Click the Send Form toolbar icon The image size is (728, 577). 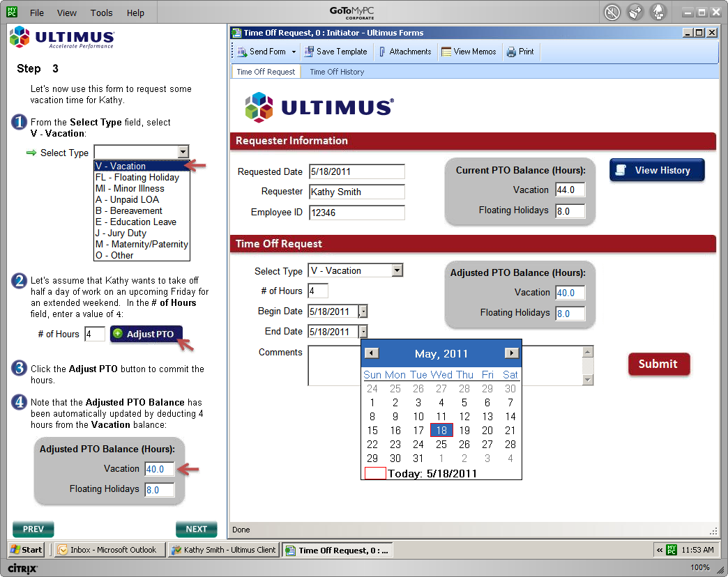coord(242,52)
